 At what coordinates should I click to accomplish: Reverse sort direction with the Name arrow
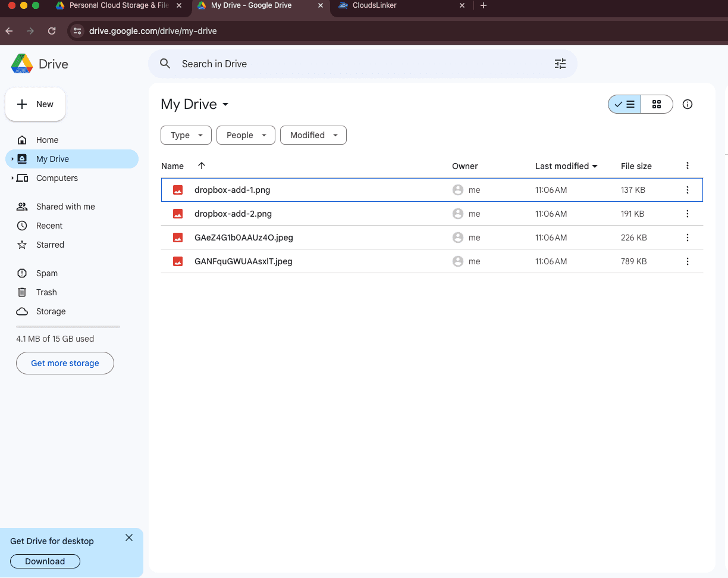coord(201,165)
